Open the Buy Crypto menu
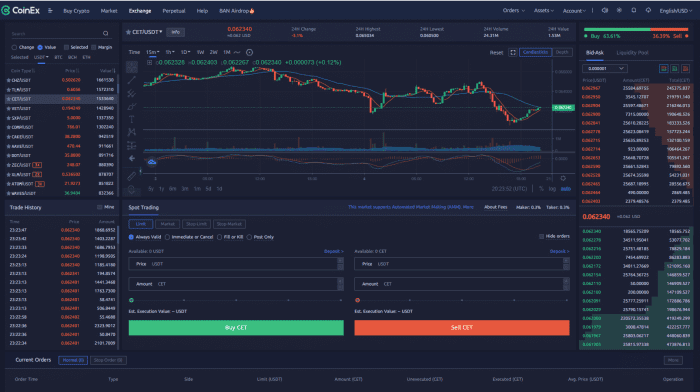700x392 pixels. [76, 11]
